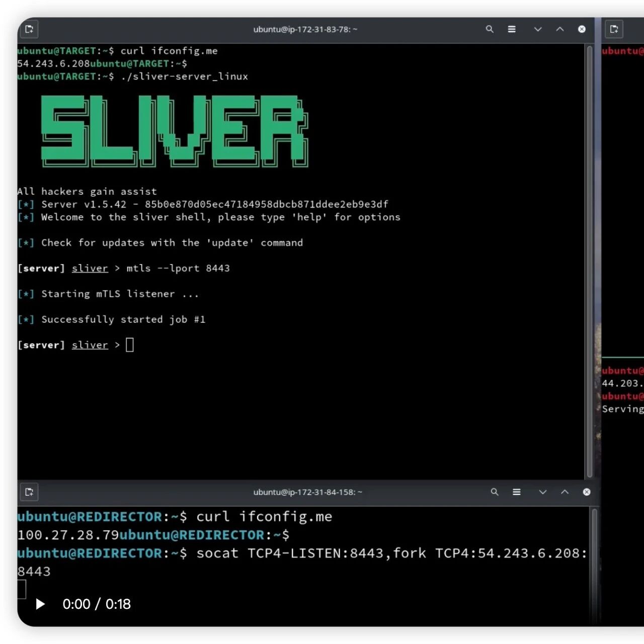The height and width of the screenshot is (644, 644).
Task: Click the empty sliver prompt cursor
Action: (130, 345)
